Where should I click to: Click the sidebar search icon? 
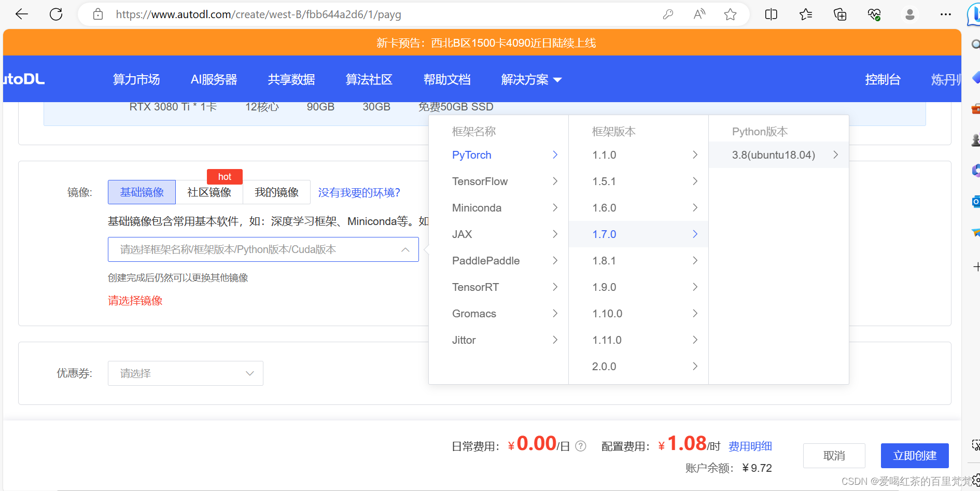(x=975, y=45)
